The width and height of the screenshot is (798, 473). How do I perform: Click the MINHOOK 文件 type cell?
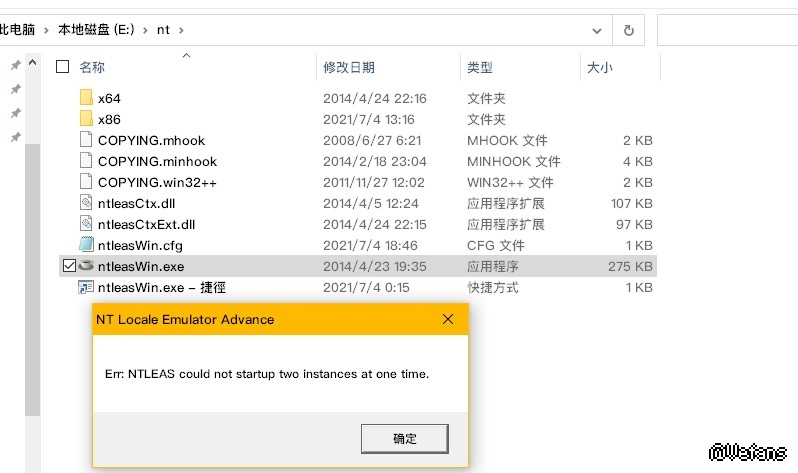pyautogui.click(x=514, y=161)
